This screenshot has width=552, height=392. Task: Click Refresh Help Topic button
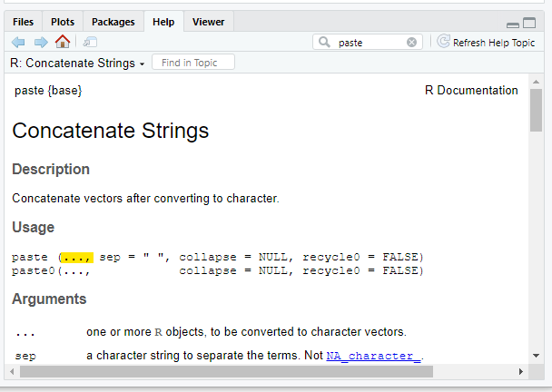tap(487, 43)
